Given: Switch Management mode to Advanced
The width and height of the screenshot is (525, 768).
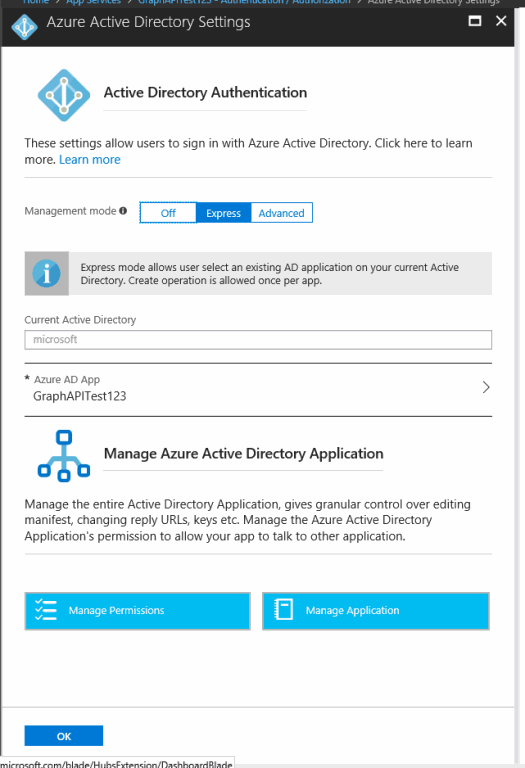Looking at the screenshot, I should [x=282, y=213].
